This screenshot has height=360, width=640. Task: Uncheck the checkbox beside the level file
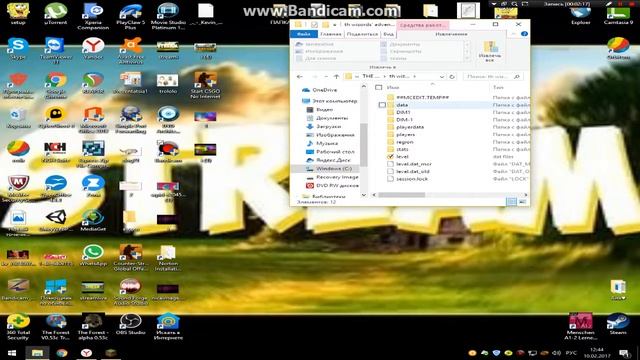coord(391,156)
